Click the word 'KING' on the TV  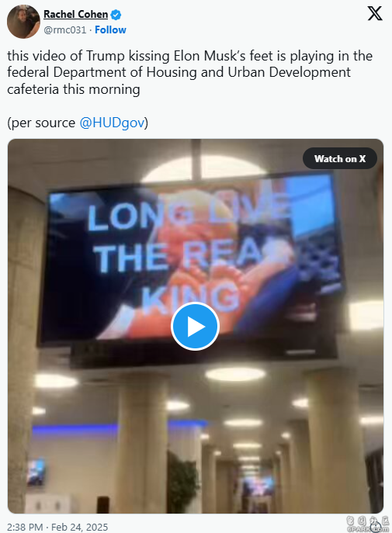pos(190,297)
